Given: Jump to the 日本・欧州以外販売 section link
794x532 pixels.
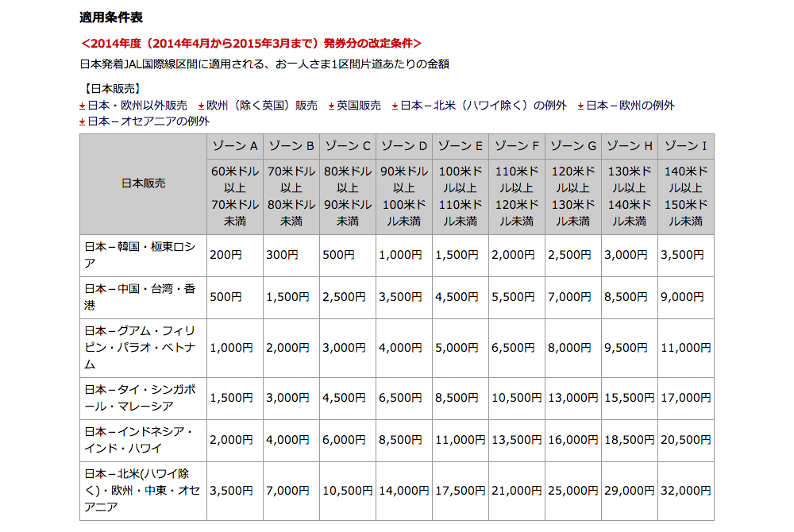Looking at the screenshot, I should point(137,106).
